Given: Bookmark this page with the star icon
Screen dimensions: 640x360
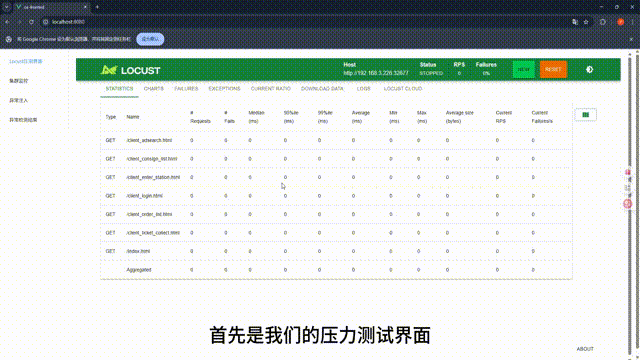Looking at the screenshot, I should (586, 22).
